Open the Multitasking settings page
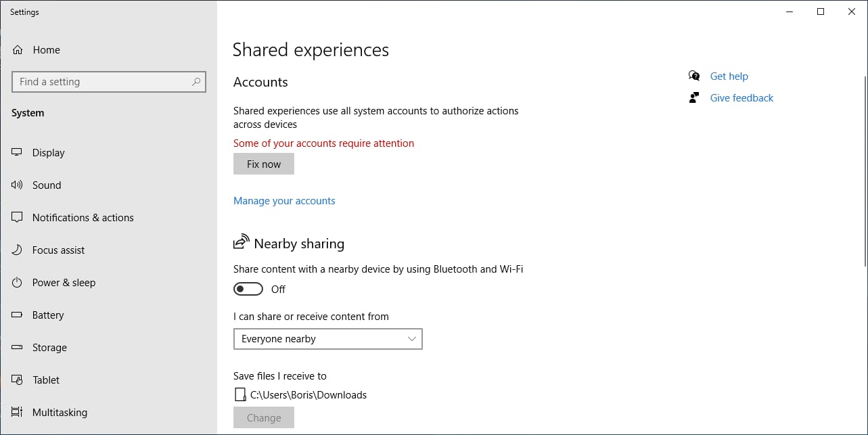 [x=60, y=413]
